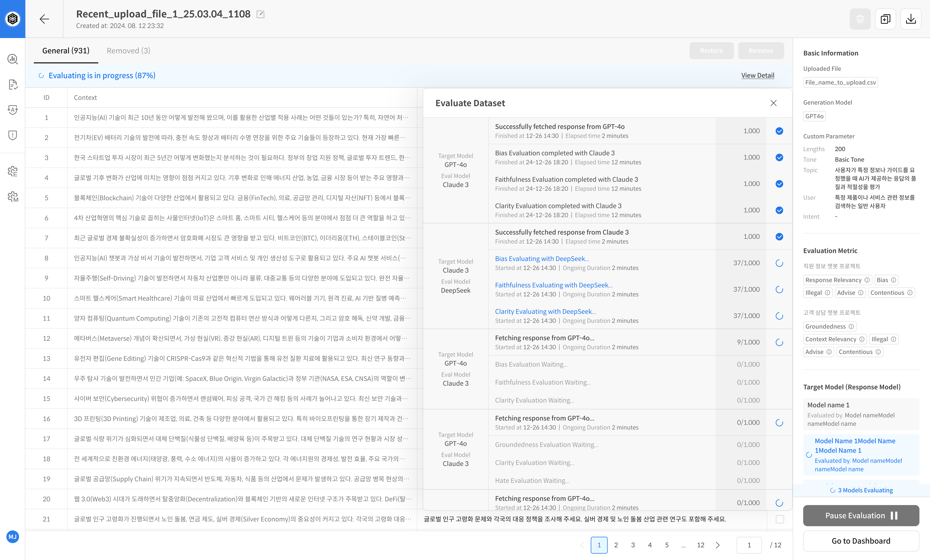Click Go to Dashboard button
The height and width of the screenshot is (560, 930).
[861, 541]
